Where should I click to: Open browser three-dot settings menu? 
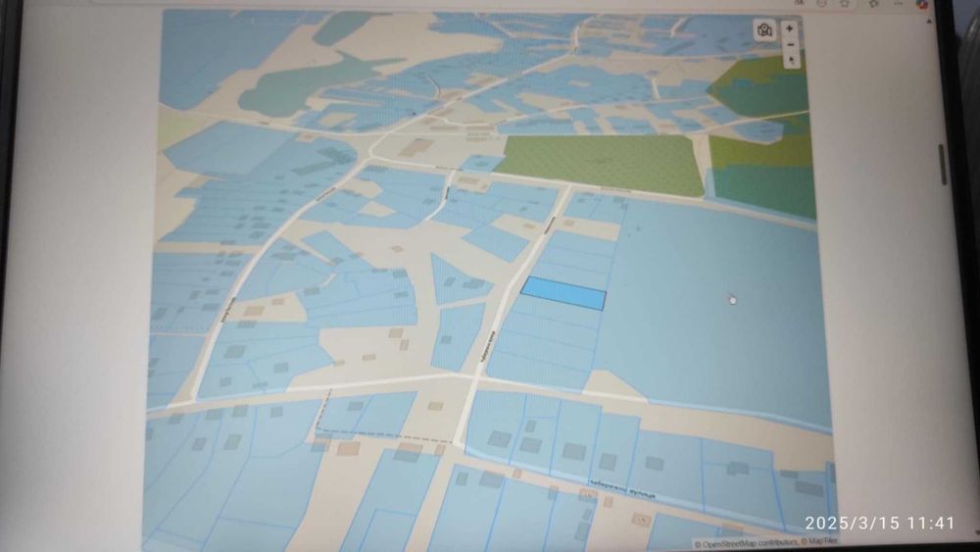[898, 4]
